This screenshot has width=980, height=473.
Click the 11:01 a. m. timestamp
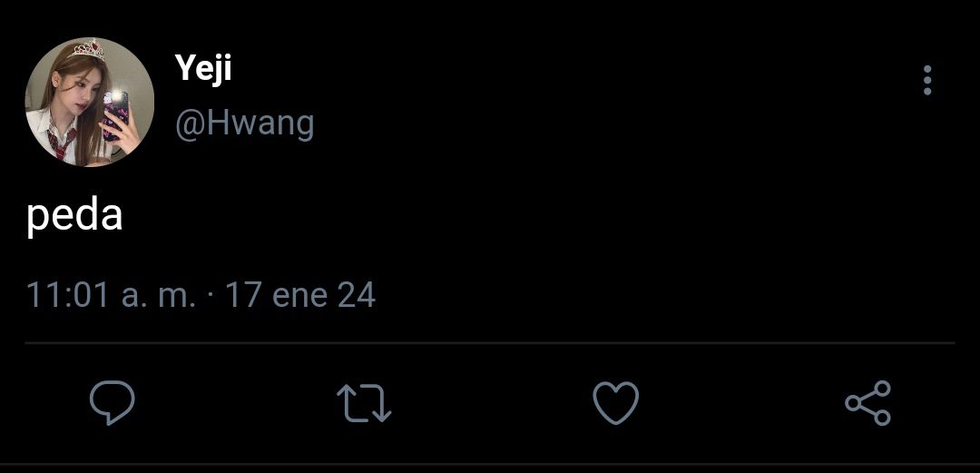pyautogui.click(x=111, y=295)
